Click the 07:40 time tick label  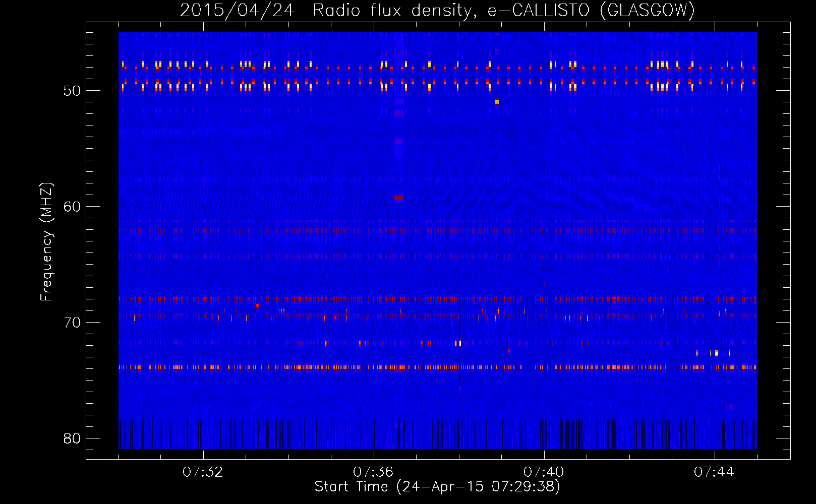point(544,472)
